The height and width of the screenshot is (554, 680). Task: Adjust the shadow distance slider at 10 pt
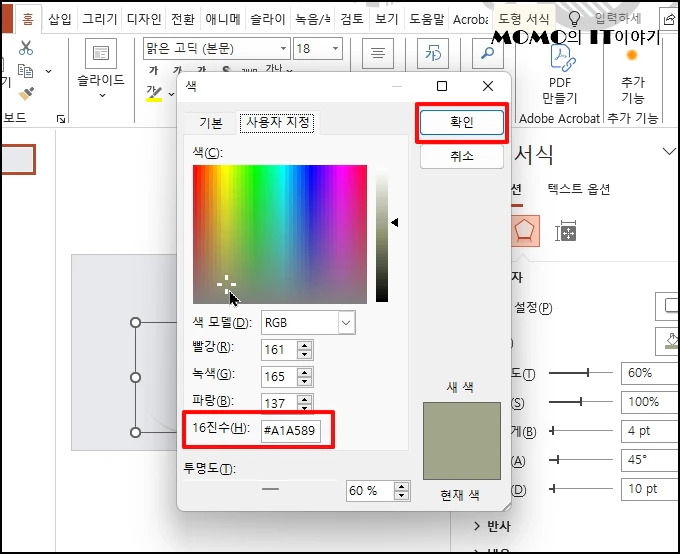pyautogui.click(x=581, y=489)
